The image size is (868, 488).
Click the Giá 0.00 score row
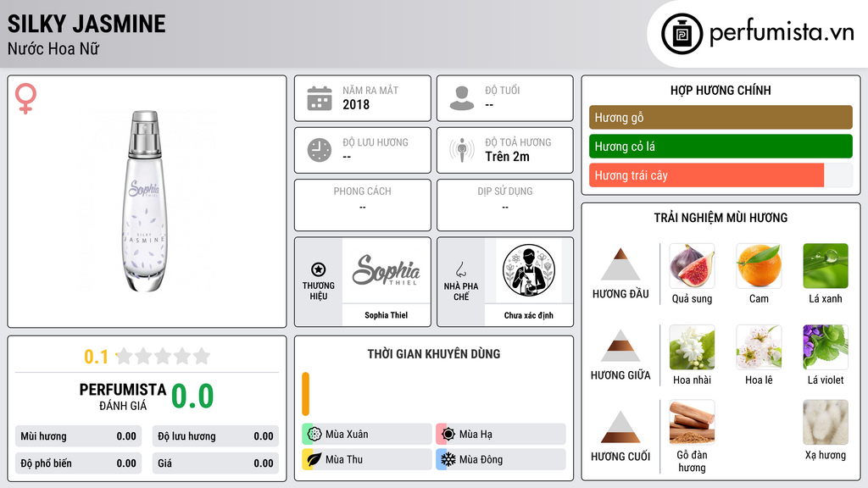click(215, 463)
